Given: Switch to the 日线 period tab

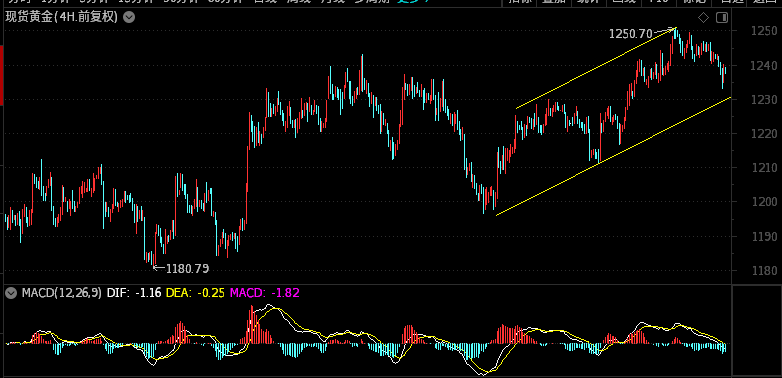Looking at the screenshot, I should click(x=266, y=2).
